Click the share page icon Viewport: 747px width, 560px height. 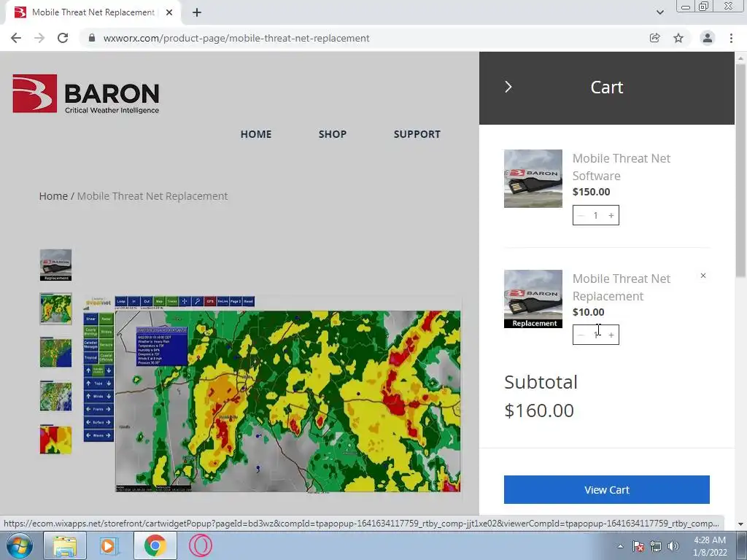point(654,38)
